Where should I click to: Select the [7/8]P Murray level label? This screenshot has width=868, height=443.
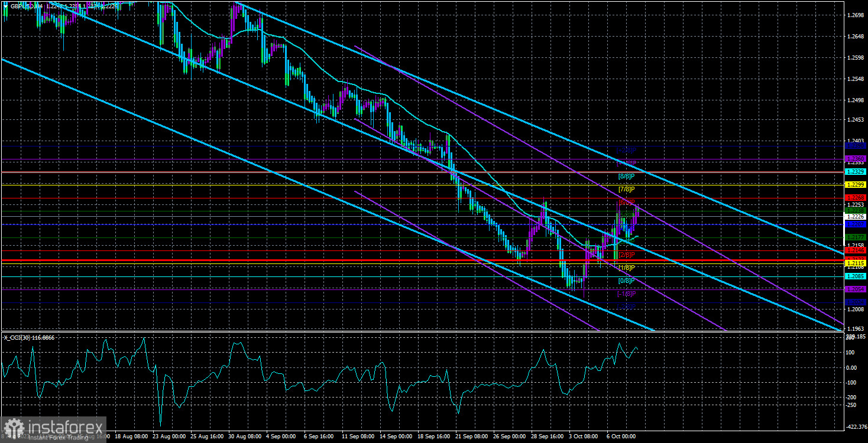pos(626,189)
